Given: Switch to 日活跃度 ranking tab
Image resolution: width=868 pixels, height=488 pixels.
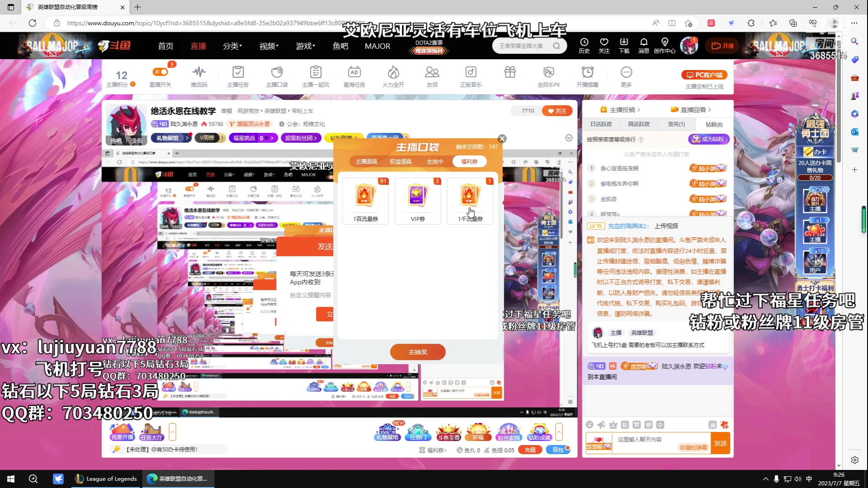Looking at the screenshot, I should (601, 124).
